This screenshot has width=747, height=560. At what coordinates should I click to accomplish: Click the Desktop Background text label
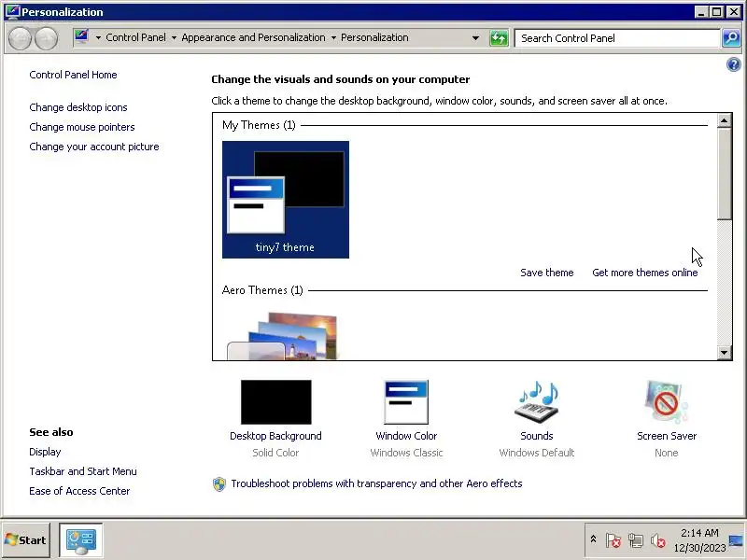click(x=275, y=436)
